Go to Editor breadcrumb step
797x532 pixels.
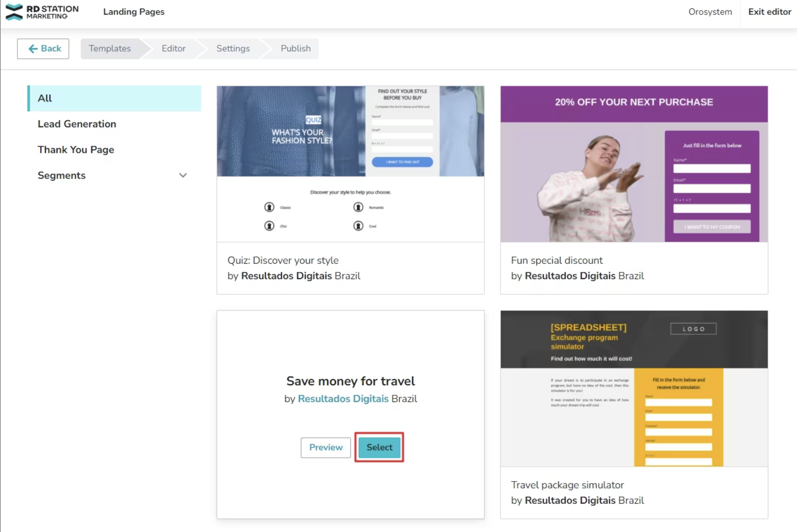pyautogui.click(x=174, y=49)
